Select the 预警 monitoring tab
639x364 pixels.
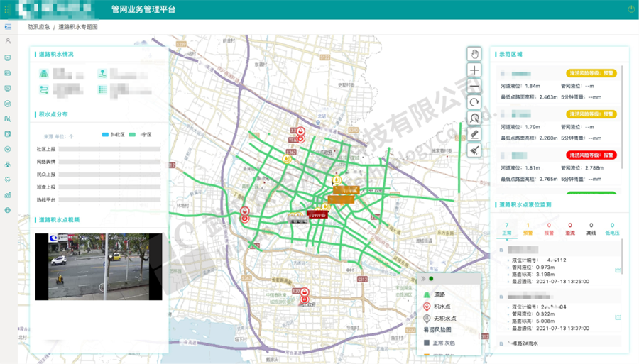528,229
